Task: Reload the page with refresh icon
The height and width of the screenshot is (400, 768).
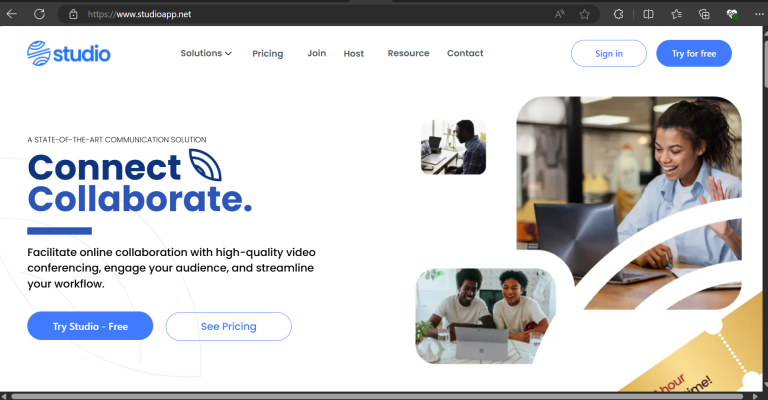Action: click(40, 14)
